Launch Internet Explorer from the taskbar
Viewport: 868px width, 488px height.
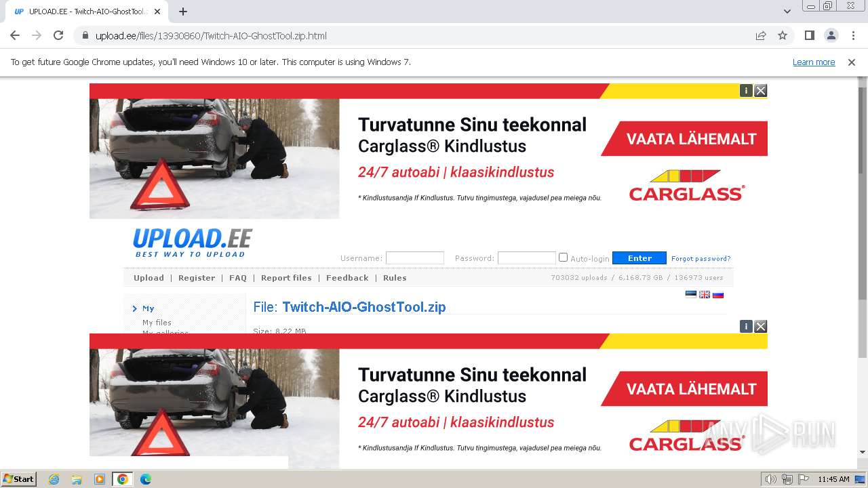click(54, 479)
